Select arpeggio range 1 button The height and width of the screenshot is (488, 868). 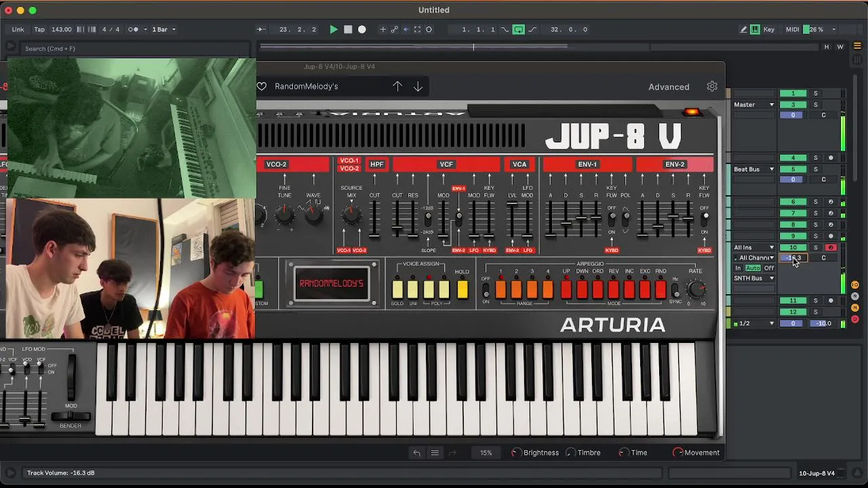click(x=500, y=289)
